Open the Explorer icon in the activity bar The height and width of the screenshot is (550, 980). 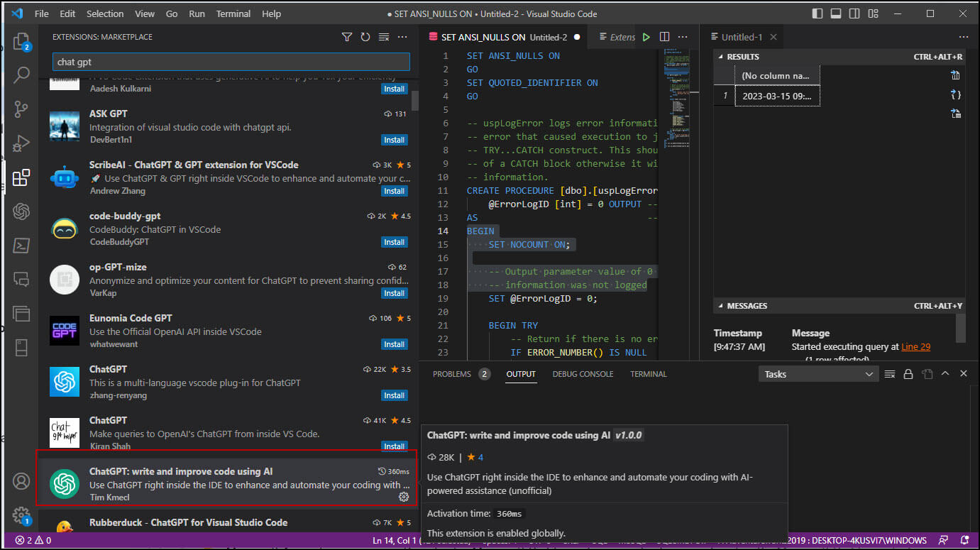click(x=20, y=43)
